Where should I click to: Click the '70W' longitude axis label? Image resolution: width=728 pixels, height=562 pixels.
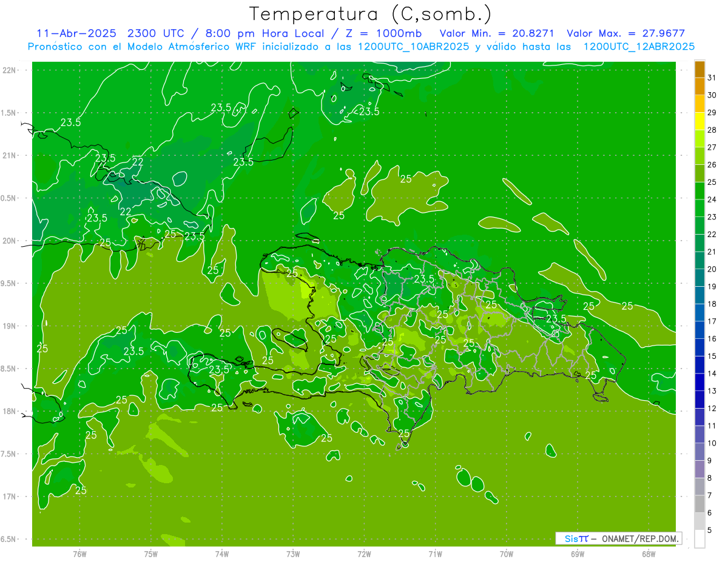[507, 554]
